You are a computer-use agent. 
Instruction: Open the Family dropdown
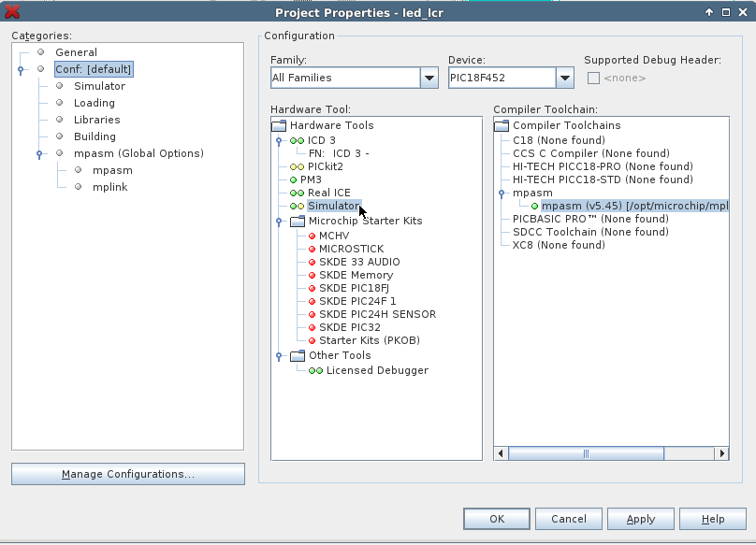tap(429, 78)
